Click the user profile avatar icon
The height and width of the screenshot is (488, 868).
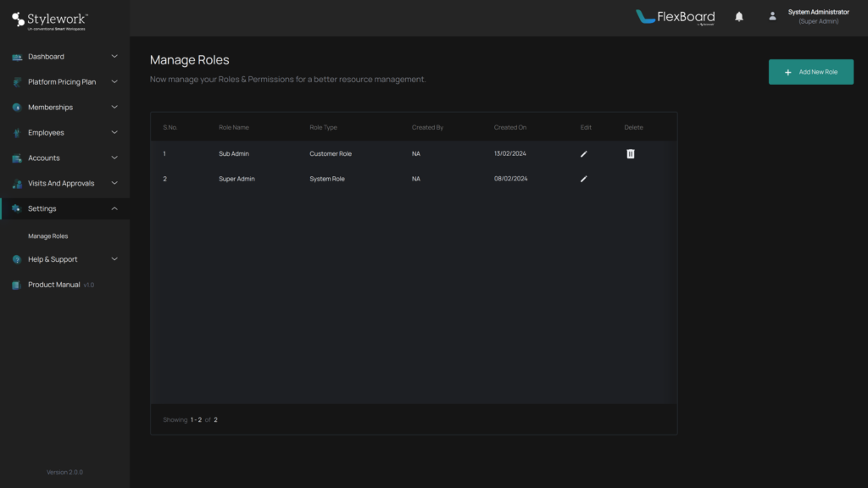(772, 17)
